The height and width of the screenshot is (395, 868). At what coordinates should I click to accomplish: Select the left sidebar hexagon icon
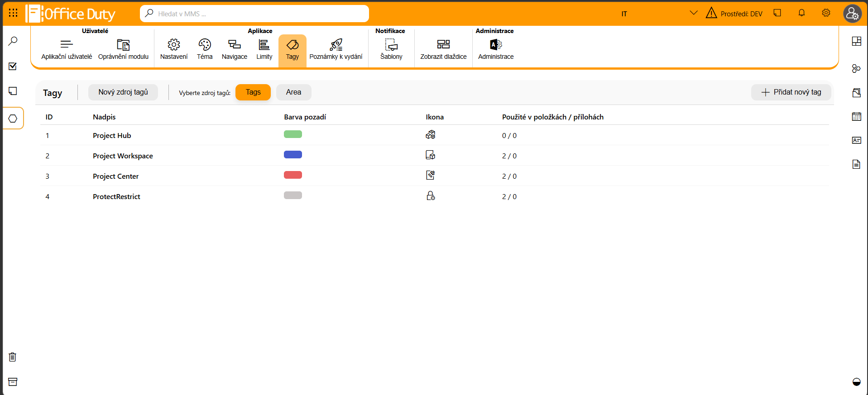13,118
